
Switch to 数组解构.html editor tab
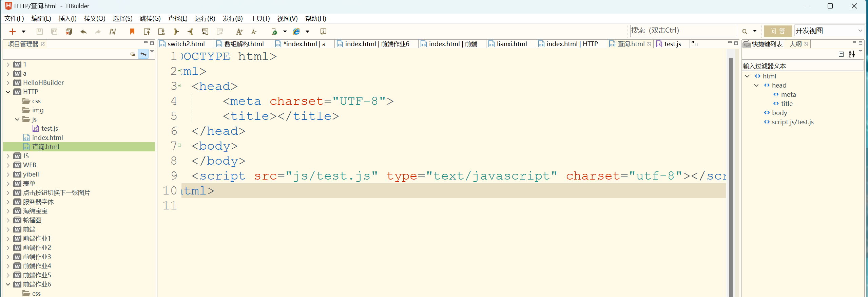point(244,44)
